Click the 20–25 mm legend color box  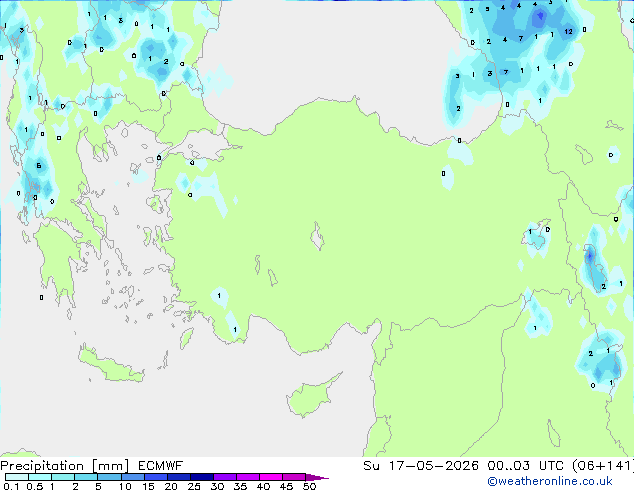(x=179, y=477)
